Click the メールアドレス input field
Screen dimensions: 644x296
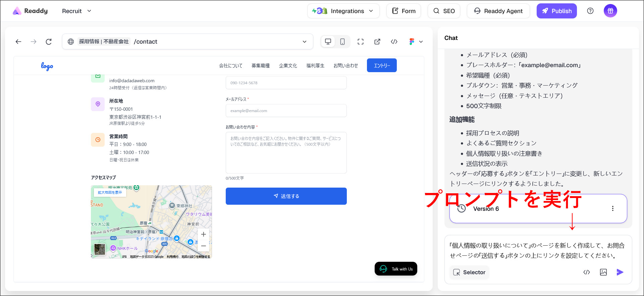pos(286,111)
